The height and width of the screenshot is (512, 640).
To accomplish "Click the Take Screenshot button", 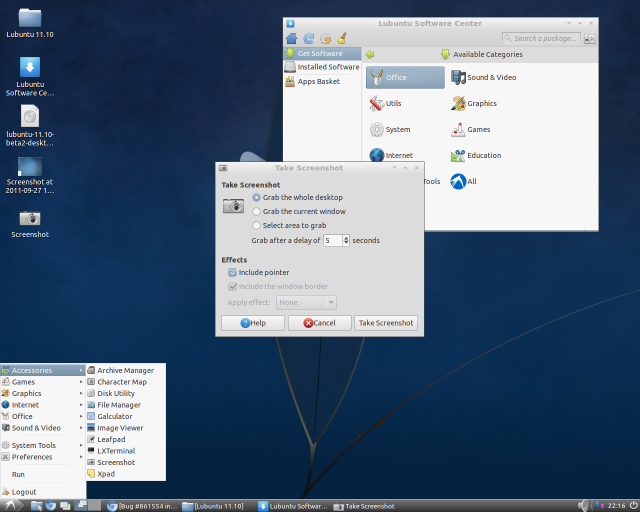I will tap(386, 323).
